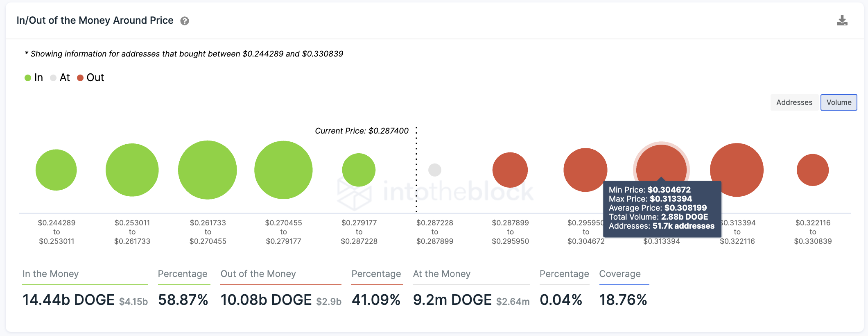The width and height of the screenshot is (868, 336).
Task: Toggle the red Out legend item
Action: 90,77
